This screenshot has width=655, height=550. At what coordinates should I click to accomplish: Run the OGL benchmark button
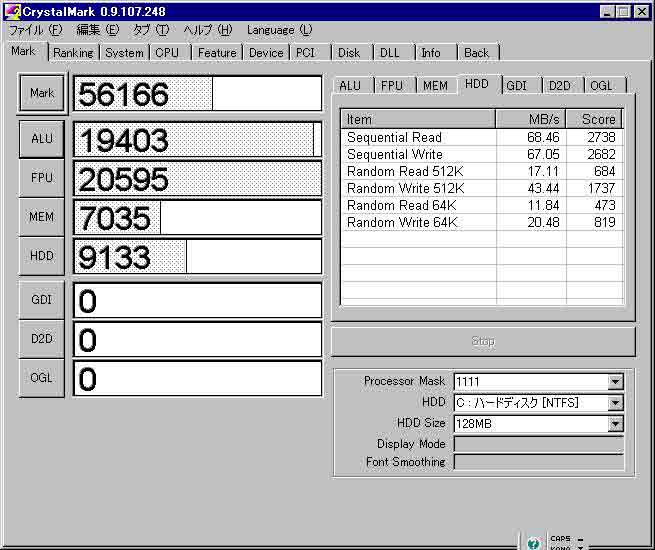[42, 378]
